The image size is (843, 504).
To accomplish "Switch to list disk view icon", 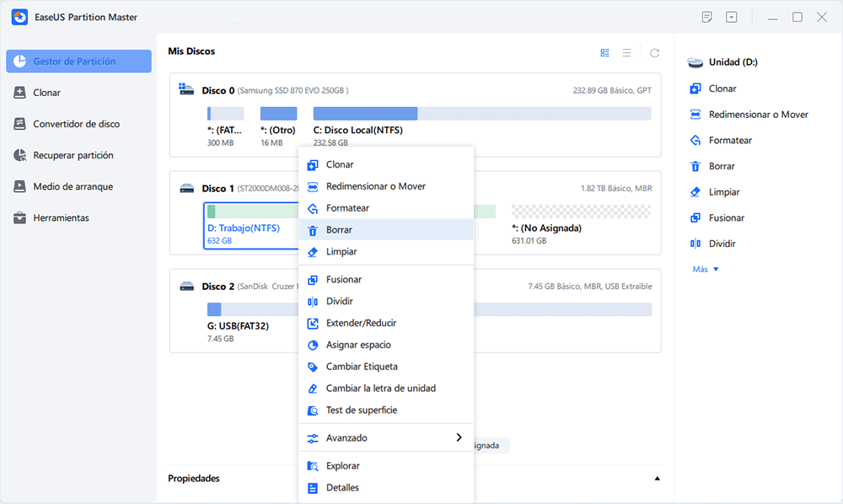I will (627, 52).
